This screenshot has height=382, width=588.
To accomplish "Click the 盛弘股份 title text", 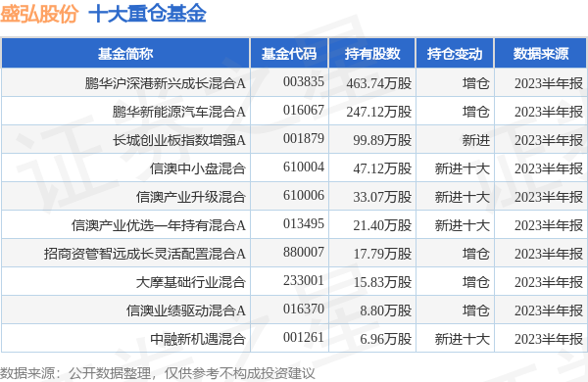I will (39, 14).
